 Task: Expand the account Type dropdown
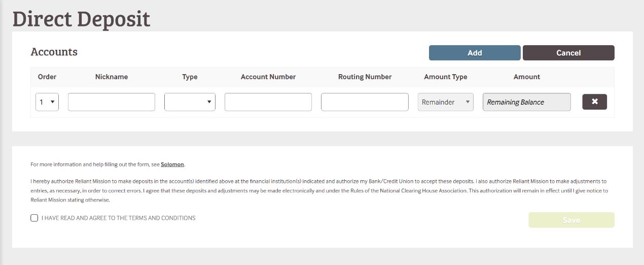[190, 102]
